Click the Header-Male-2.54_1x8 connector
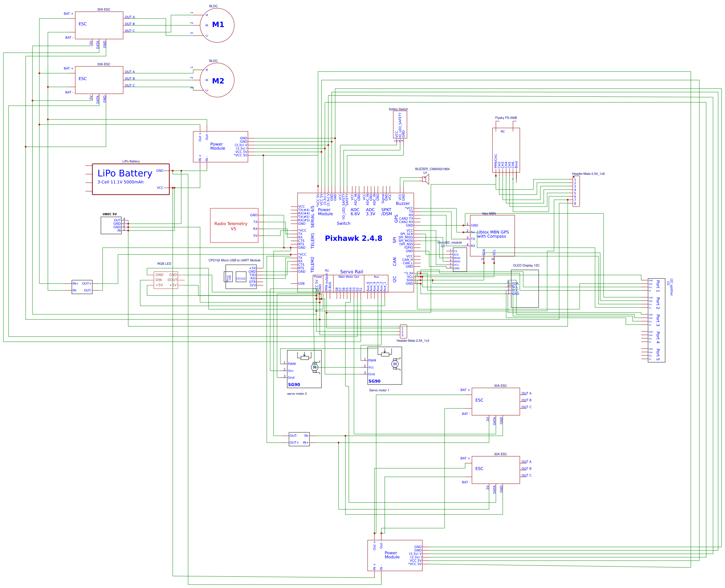Image resolution: width=725 pixels, height=588 pixels. click(x=576, y=191)
